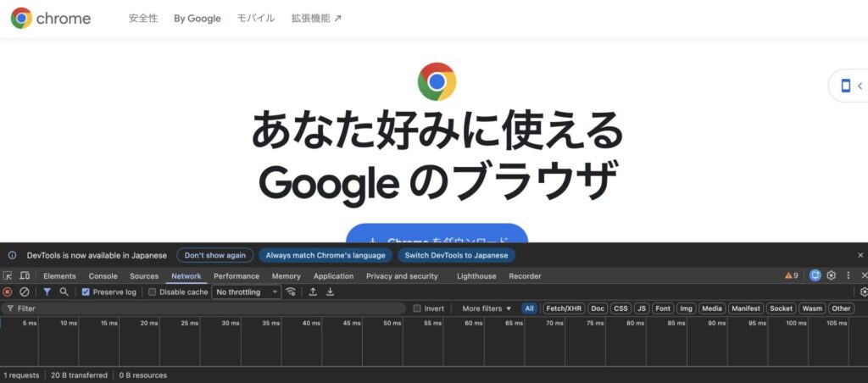Filter requests by Img type
868x383 pixels.
pyautogui.click(x=686, y=308)
